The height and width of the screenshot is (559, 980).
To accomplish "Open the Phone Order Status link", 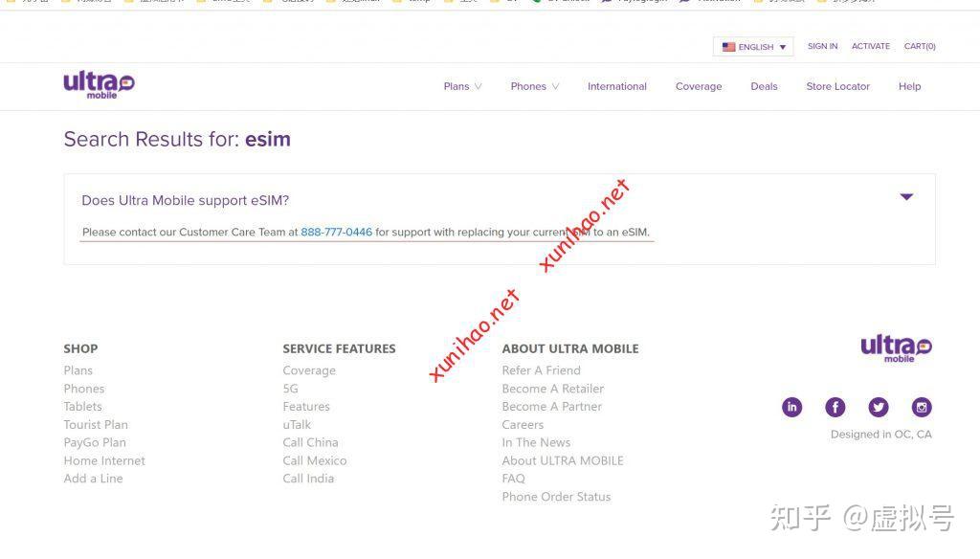I will tap(556, 497).
